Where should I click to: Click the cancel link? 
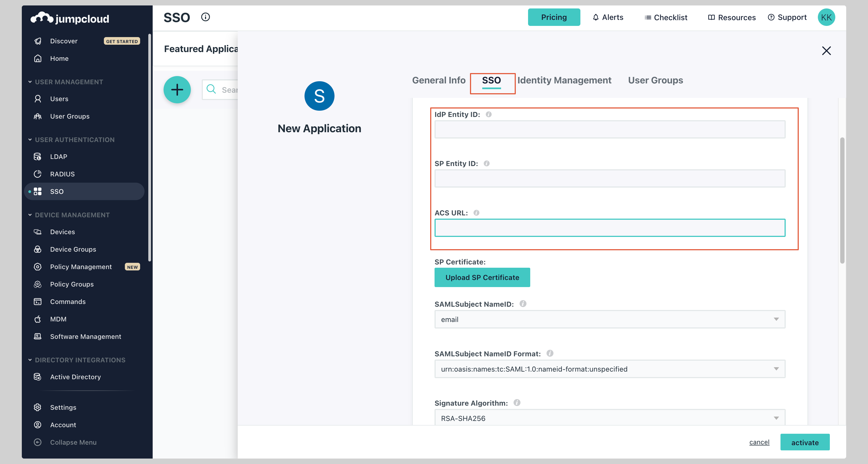(x=759, y=442)
